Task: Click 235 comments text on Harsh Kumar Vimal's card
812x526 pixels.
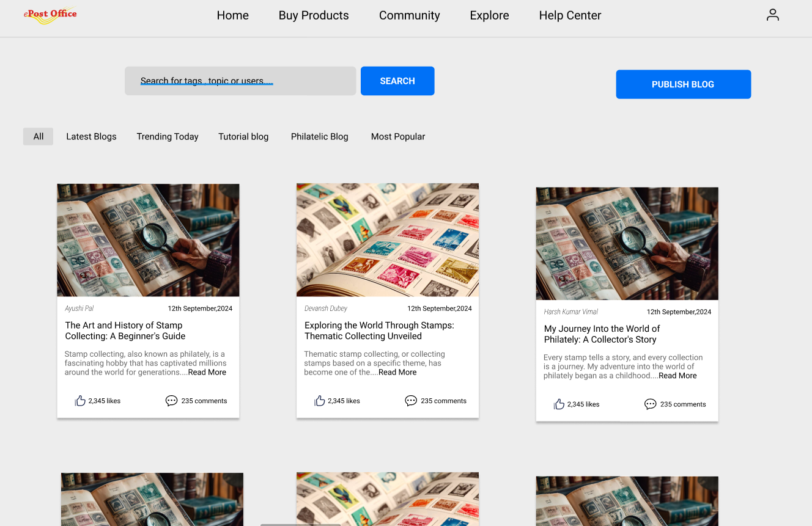Action: [x=683, y=404]
